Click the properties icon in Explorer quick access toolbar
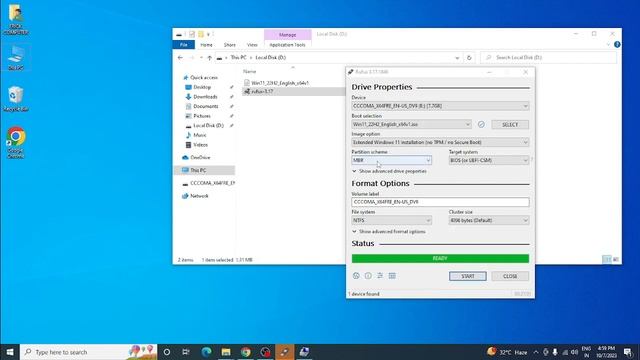640x360 pixels. tap(192, 34)
